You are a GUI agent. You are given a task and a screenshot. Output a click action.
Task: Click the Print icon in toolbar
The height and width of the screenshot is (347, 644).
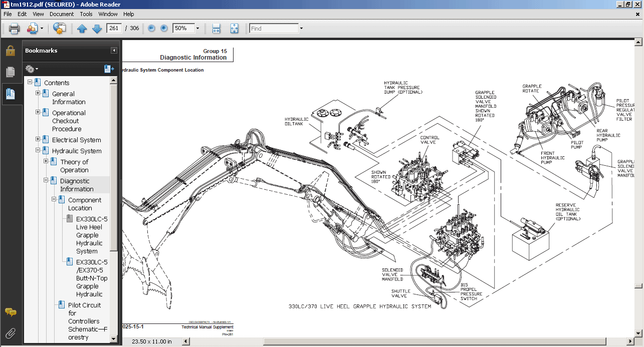14,29
